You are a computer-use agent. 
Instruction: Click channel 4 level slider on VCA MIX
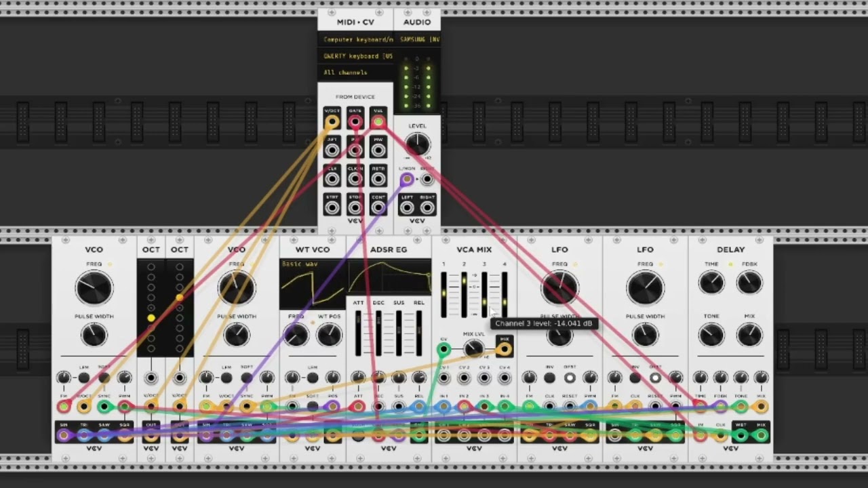tap(505, 294)
